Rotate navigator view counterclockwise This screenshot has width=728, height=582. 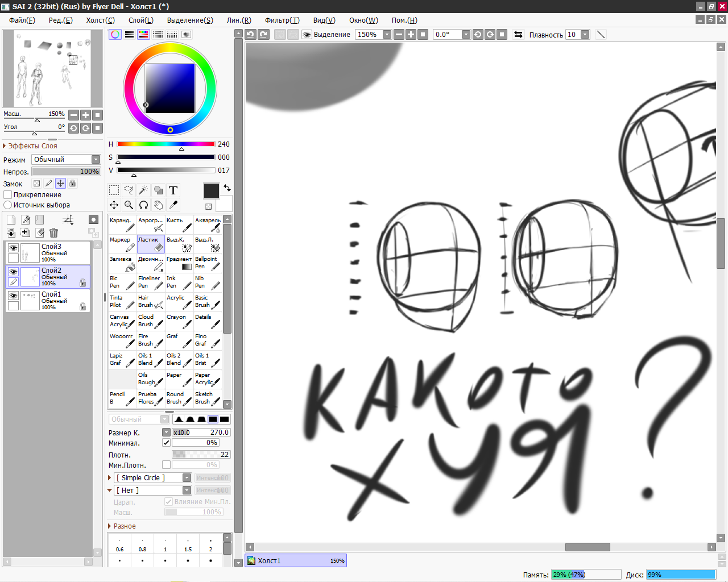click(73, 128)
